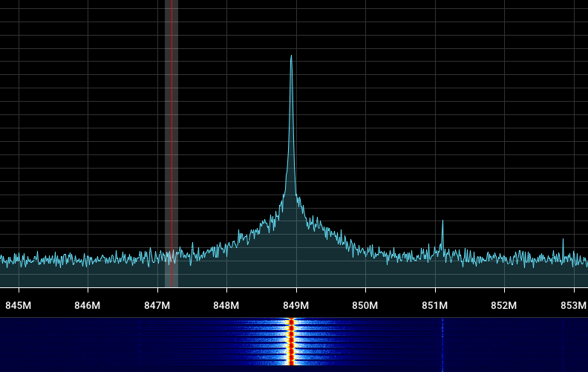The height and width of the screenshot is (372, 588).
Task: Click the faint vertical waterfall line near 851M
Action: coord(442,345)
